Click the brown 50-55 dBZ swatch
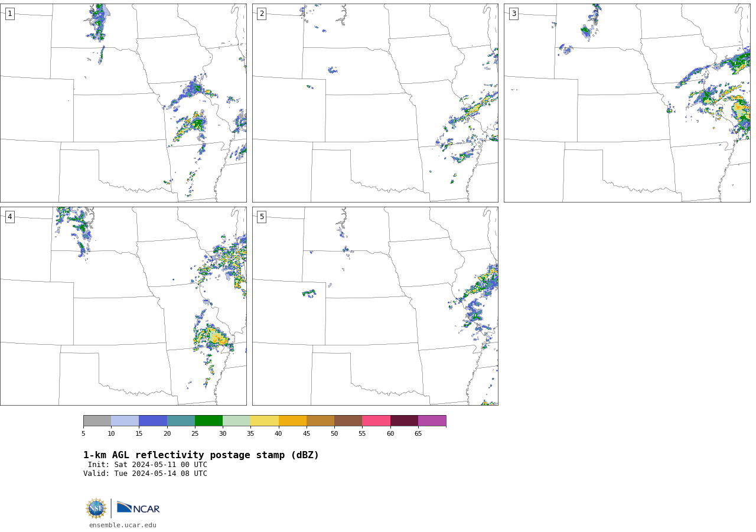Image resolution: width=756 pixels, height=532 pixels. coord(348,421)
